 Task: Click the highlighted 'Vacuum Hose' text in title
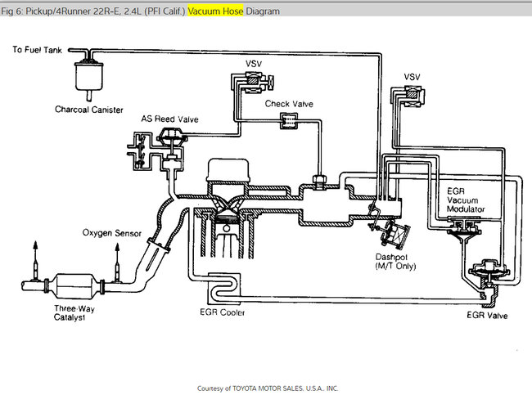tap(215, 11)
